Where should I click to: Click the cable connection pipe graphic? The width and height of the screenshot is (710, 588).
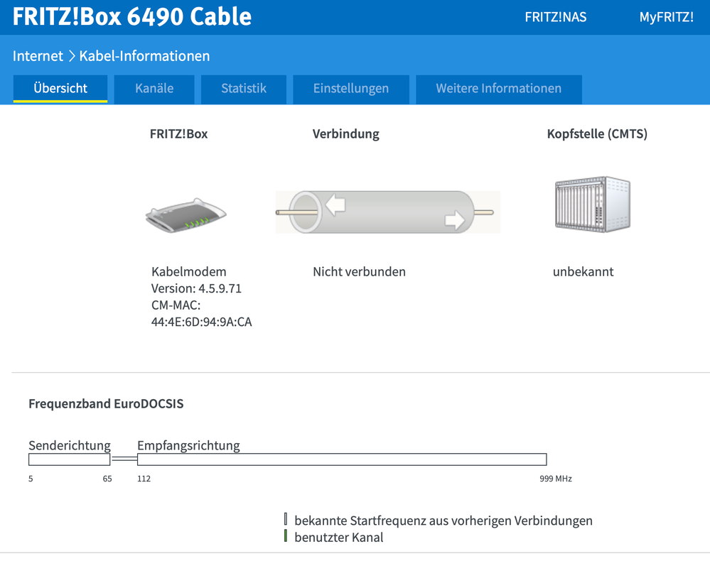click(387, 212)
